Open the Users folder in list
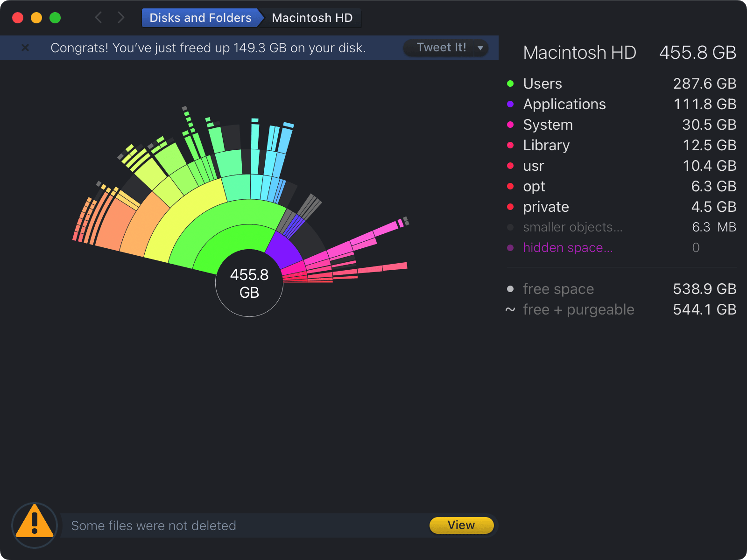 543,84
